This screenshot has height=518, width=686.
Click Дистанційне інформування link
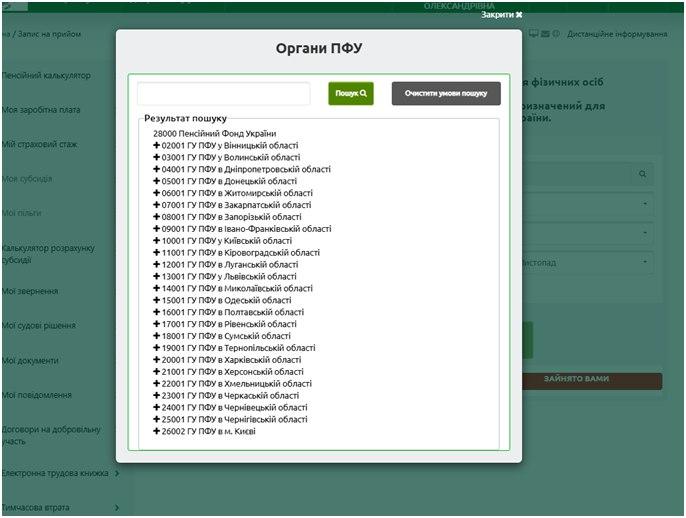tap(616, 34)
